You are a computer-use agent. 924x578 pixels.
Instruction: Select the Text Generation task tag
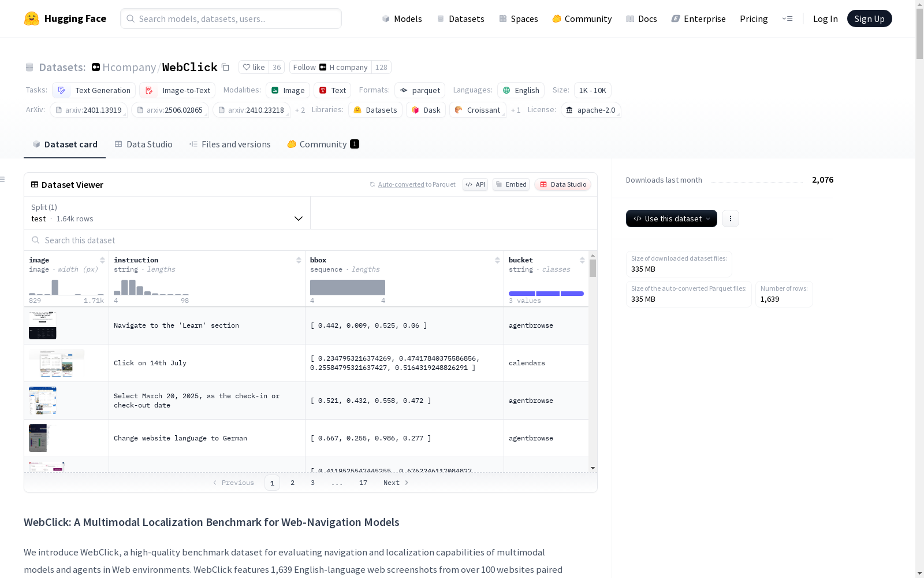[94, 90]
